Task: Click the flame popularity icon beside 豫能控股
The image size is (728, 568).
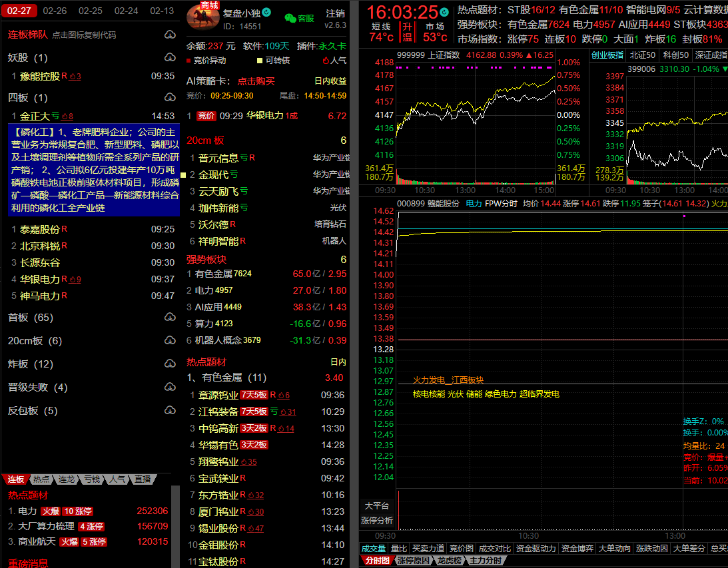Action: (75, 77)
